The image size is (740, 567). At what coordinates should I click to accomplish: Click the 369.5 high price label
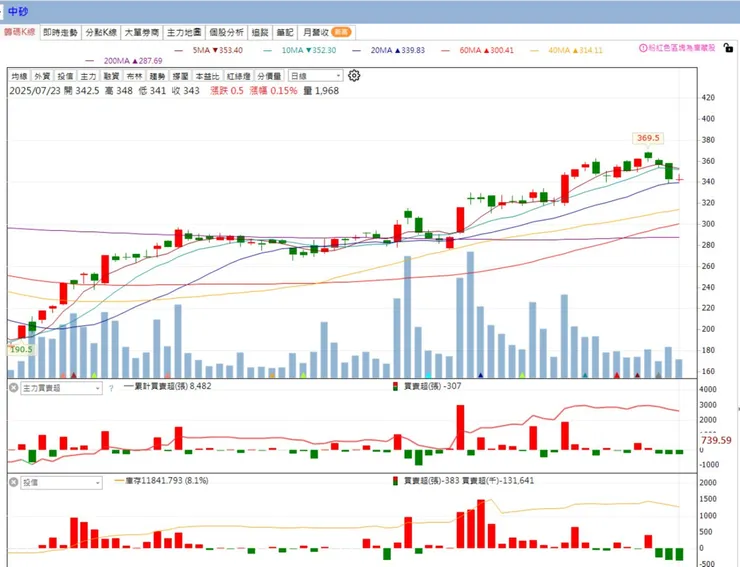(x=648, y=138)
